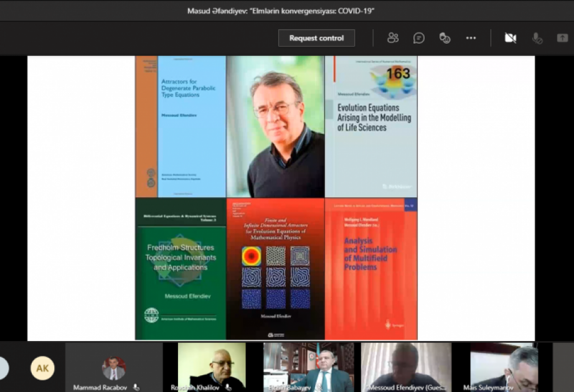Toggle the muted microphone icon
The image size is (574, 392).
pos(537,38)
